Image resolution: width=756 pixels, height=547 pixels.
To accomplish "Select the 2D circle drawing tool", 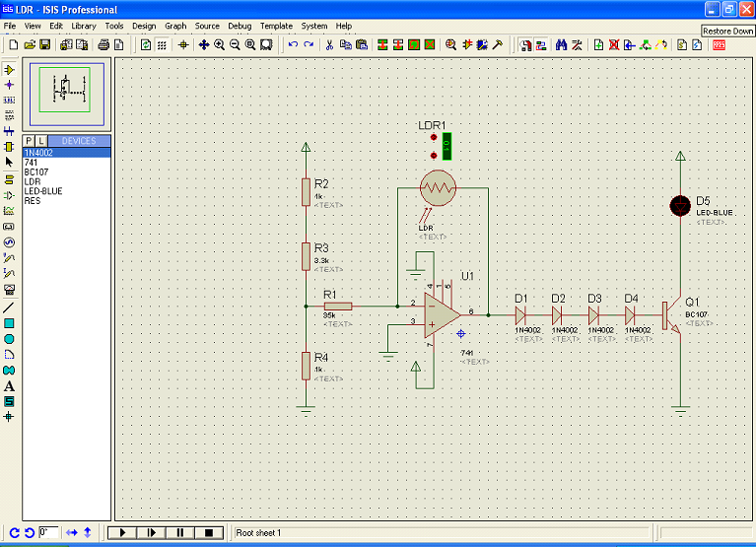I will click(x=10, y=338).
